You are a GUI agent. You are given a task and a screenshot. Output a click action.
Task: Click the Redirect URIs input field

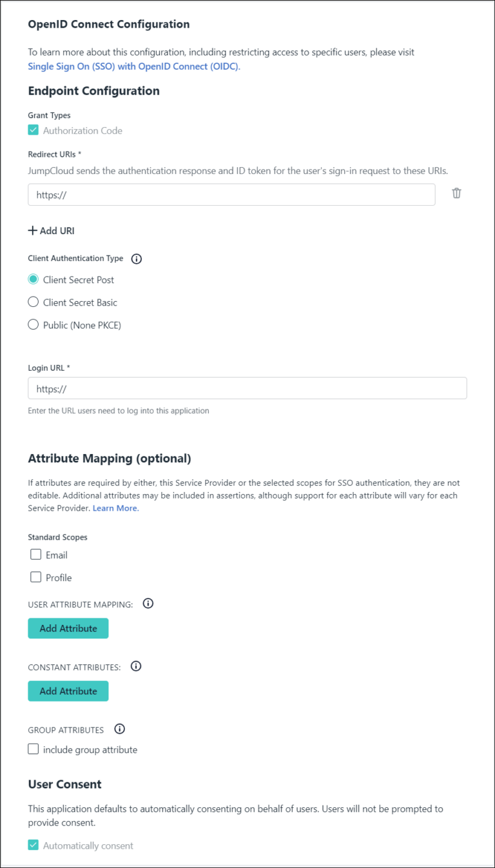pos(231,193)
